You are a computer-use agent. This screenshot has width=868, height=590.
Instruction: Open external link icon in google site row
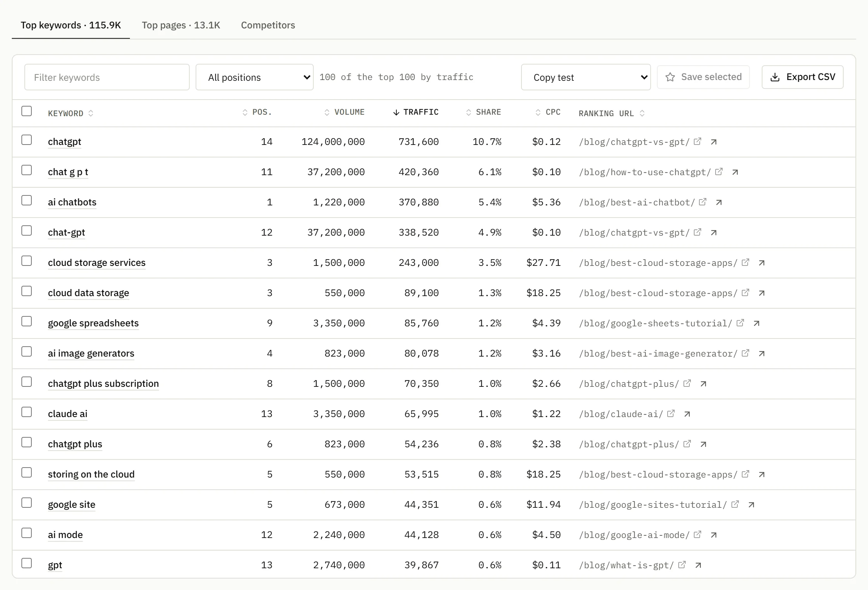pyautogui.click(x=735, y=504)
